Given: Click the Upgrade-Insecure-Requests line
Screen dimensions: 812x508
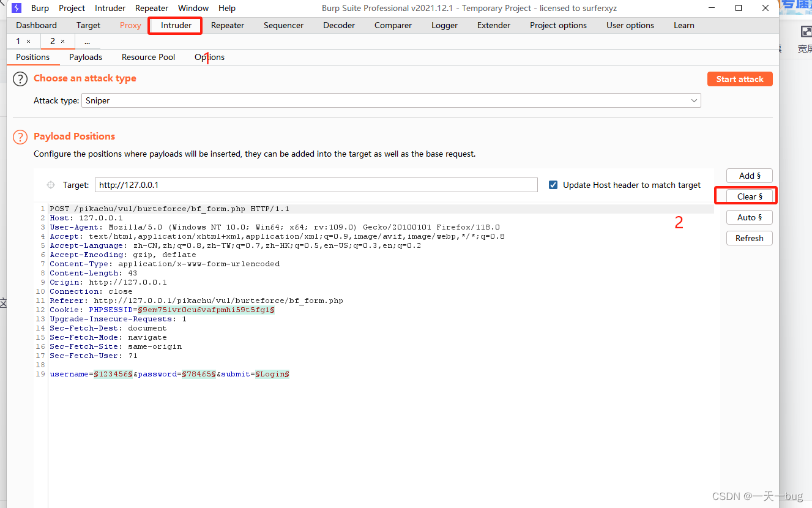Looking at the screenshot, I should point(118,319).
